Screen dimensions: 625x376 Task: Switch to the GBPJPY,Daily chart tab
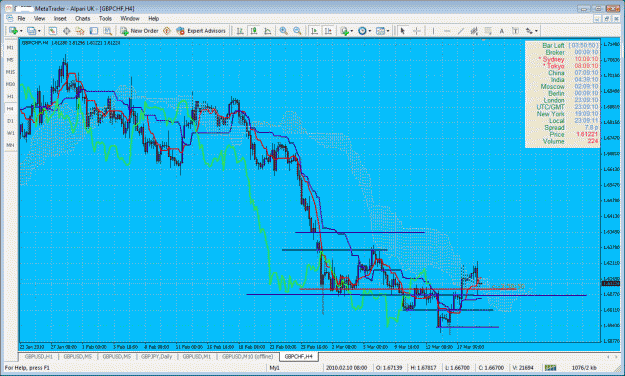157,356
